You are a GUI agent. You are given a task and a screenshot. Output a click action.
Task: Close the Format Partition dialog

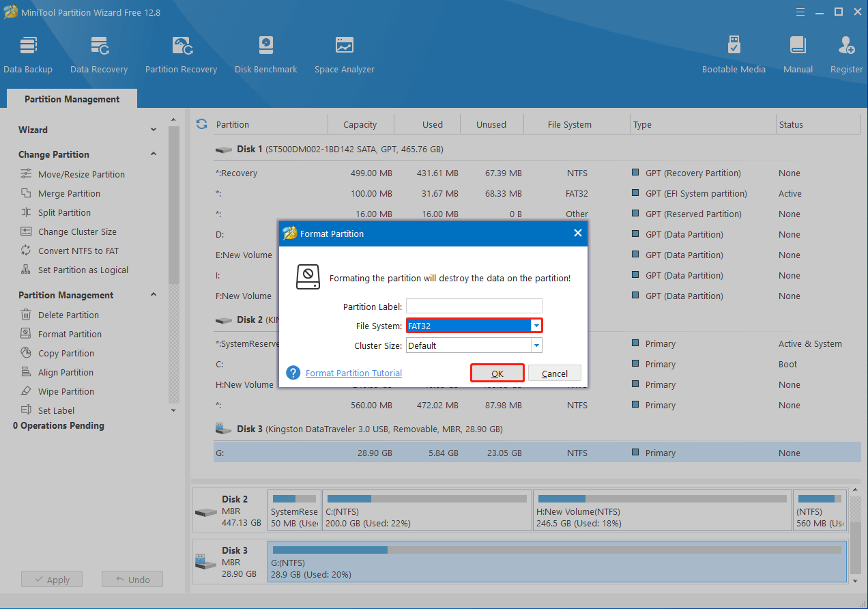click(x=577, y=233)
